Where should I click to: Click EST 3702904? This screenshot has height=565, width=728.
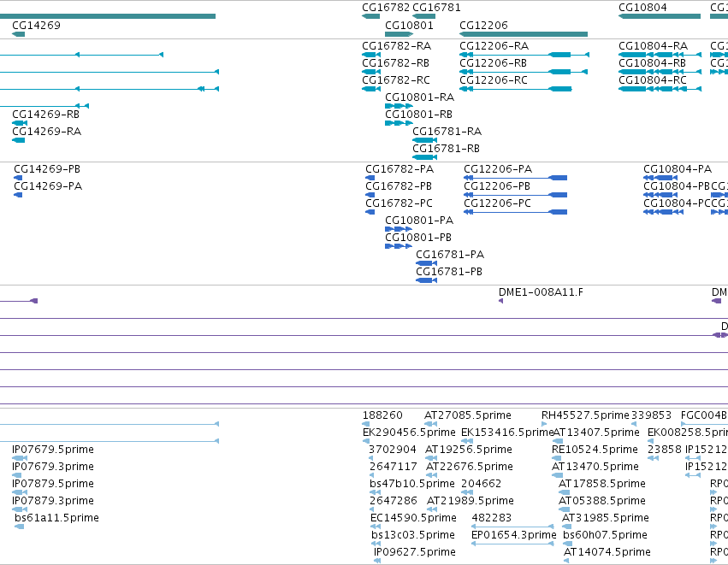393,450
